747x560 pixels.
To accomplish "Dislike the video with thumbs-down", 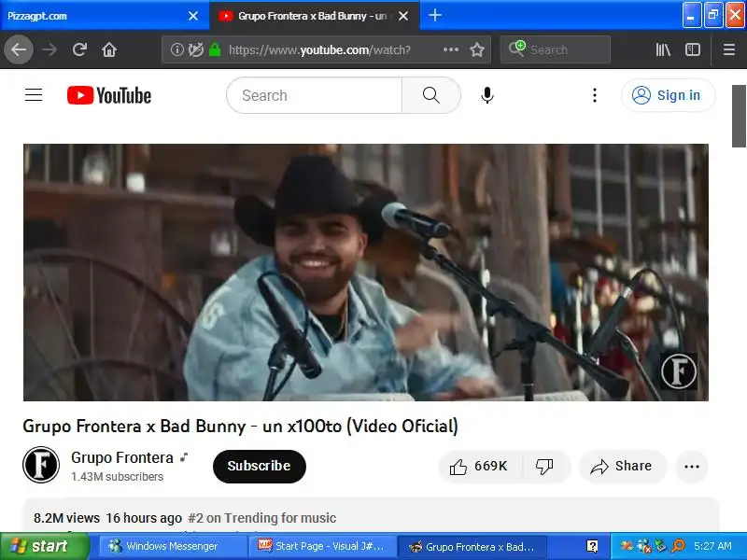I will (544, 466).
